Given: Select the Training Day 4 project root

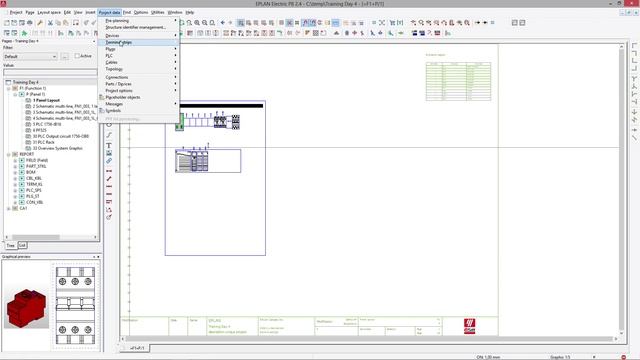Looking at the screenshot, I should click(x=25, y=82).
